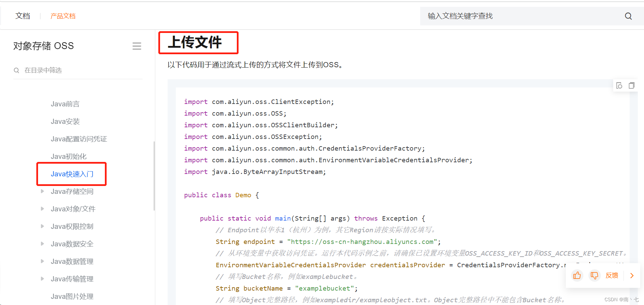The image size is (644, 305).
Task: Click the sidebar vertical scrollbar
Action: coord(154,176)
